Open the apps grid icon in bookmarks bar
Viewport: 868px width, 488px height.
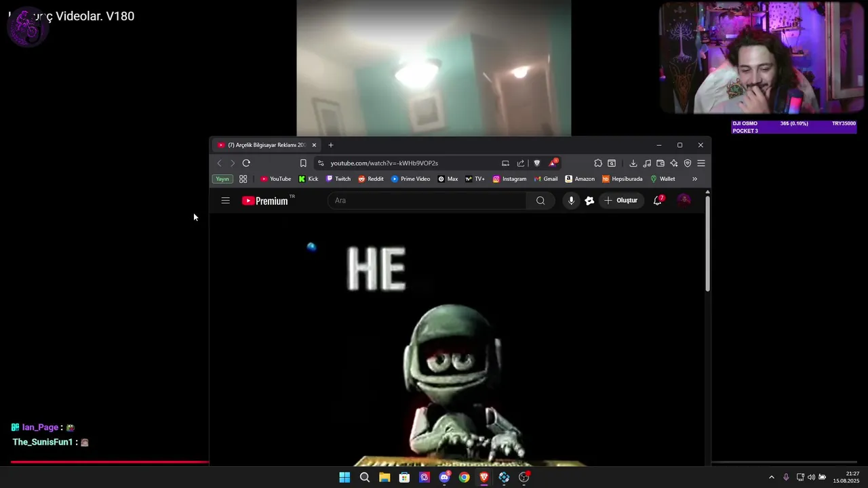point(243,179)
